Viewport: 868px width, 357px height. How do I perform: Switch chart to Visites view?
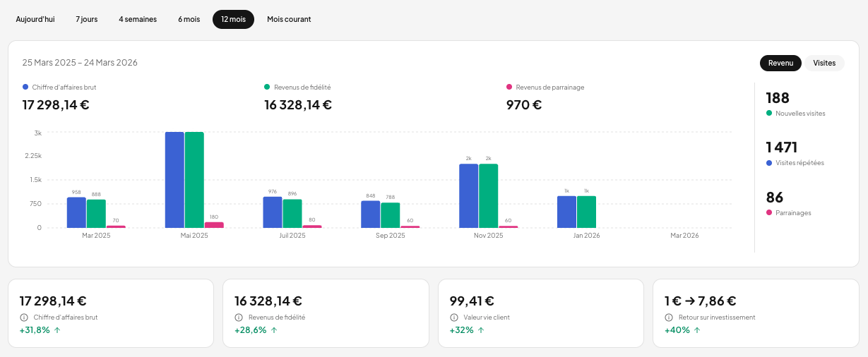coord(824,63)
